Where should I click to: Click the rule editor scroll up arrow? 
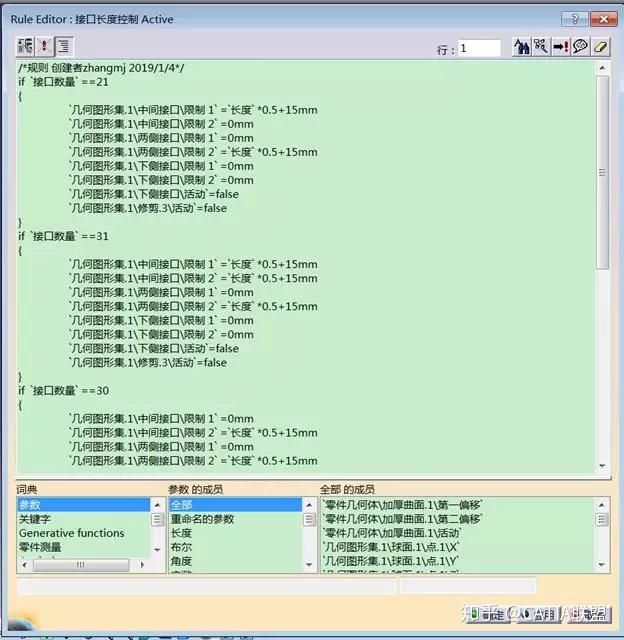[x=602, y=68]
